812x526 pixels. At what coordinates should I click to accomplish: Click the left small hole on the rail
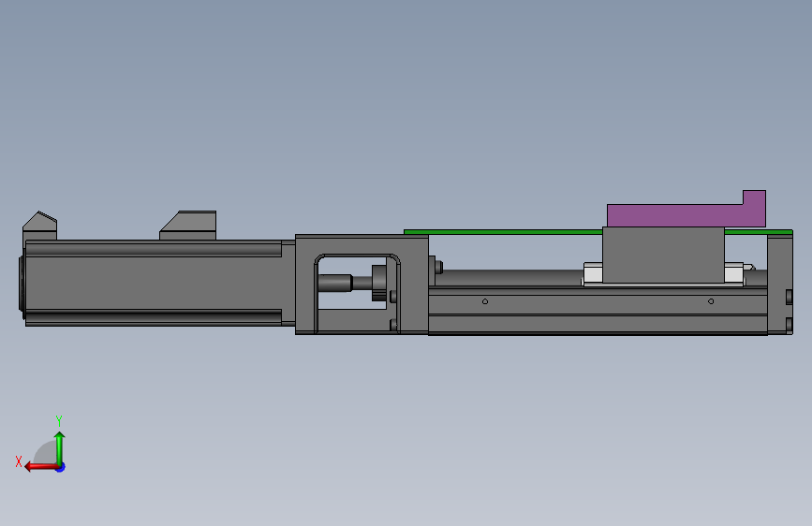pos(485,301)
